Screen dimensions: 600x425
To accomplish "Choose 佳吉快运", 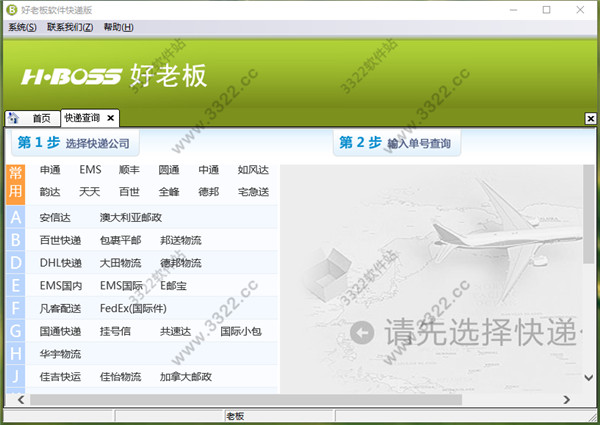I will 60,377.
